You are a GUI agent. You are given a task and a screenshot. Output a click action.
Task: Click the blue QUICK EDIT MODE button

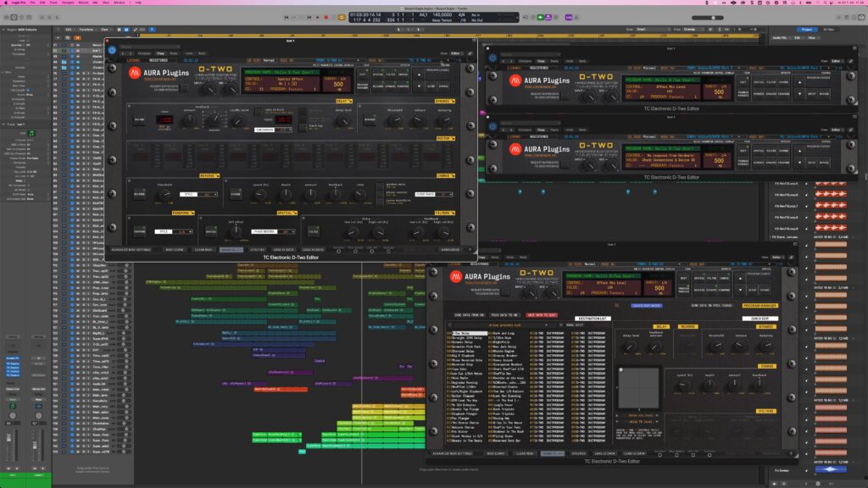646,305
